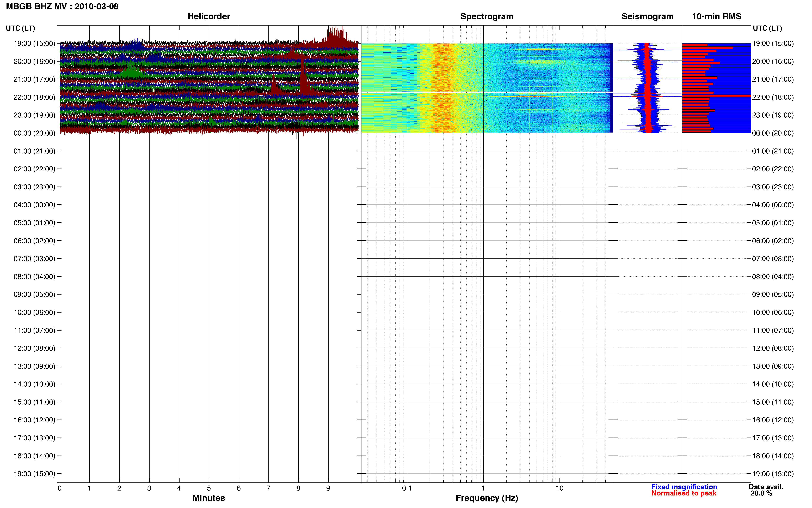The height and width of the screenshot is (508, 812).
Task: Click the '9' minute tick label
Action: [328, 488]
